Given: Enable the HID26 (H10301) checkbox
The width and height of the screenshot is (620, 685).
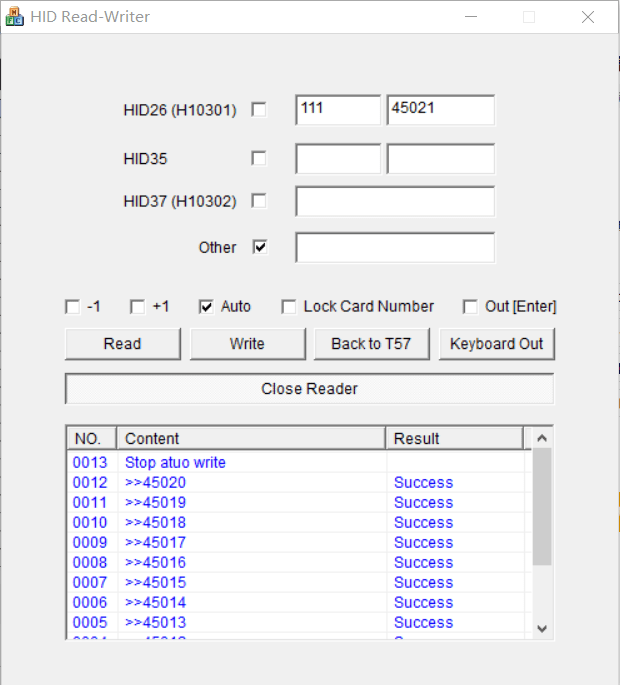Looking at the screenshot, I should (259, 110).
